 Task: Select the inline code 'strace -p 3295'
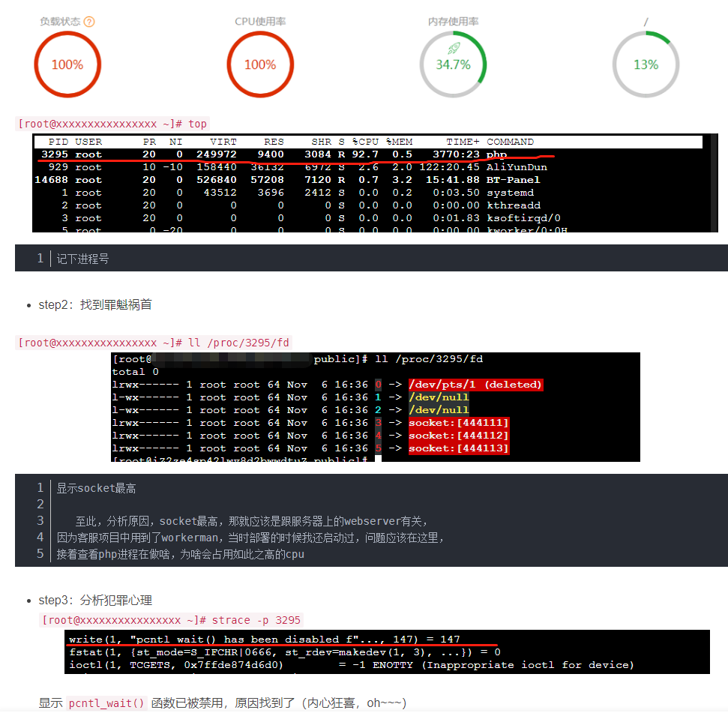(x=172, y=620)
